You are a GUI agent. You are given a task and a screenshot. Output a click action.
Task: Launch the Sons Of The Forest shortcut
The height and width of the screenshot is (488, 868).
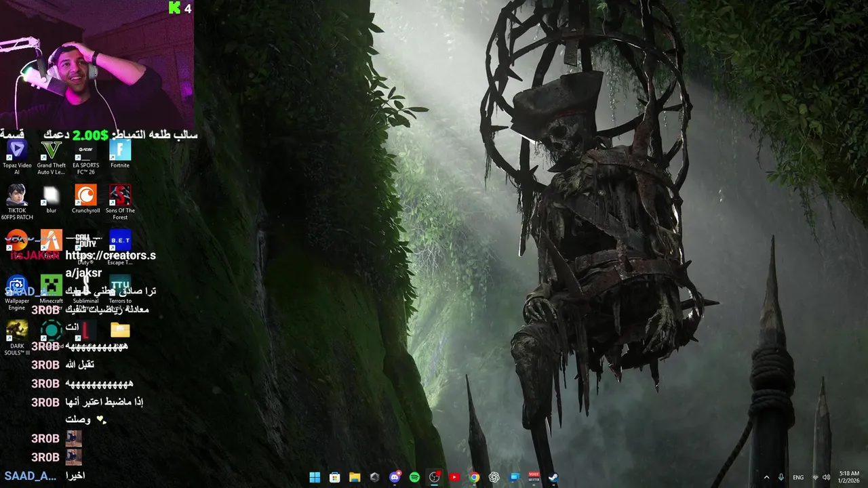click(120, 202)
